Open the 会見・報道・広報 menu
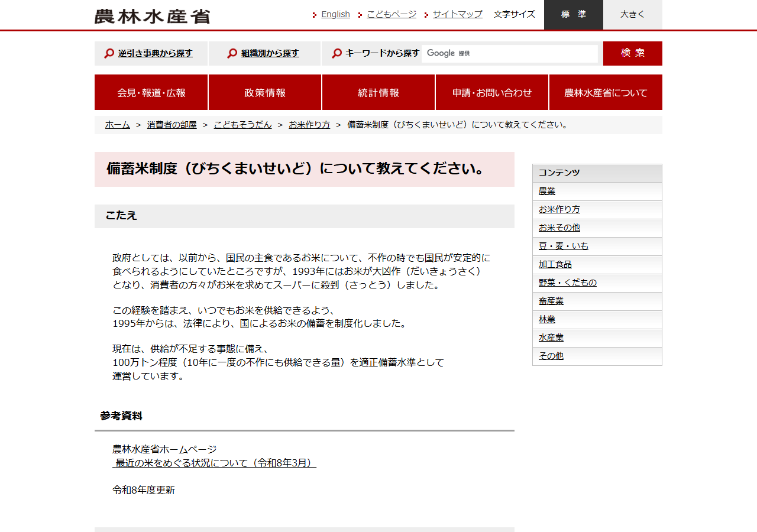757x532 pixels. tap(151, 92)
